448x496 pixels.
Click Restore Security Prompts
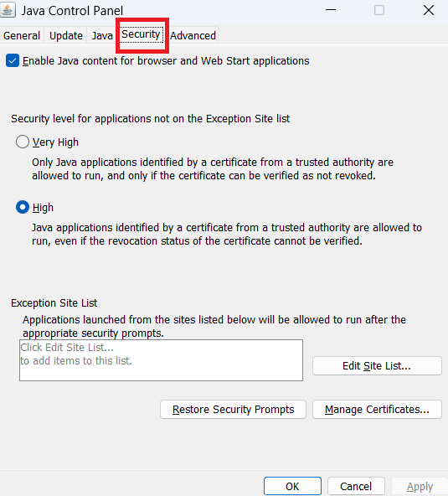(233, 410)
